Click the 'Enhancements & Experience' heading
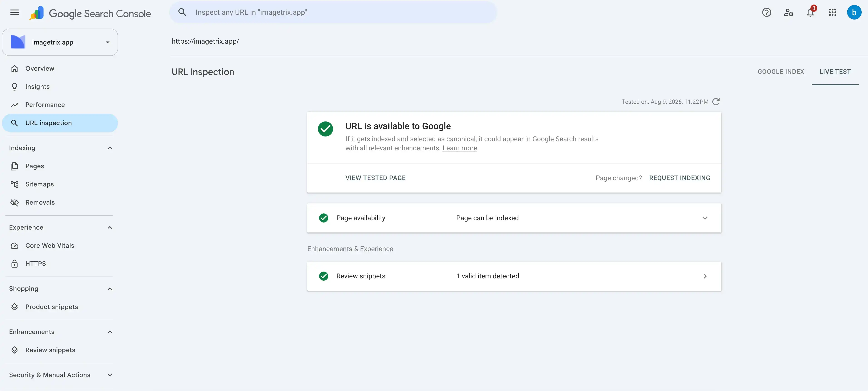Viewport: 868px width, 391px height. (350, 249)
